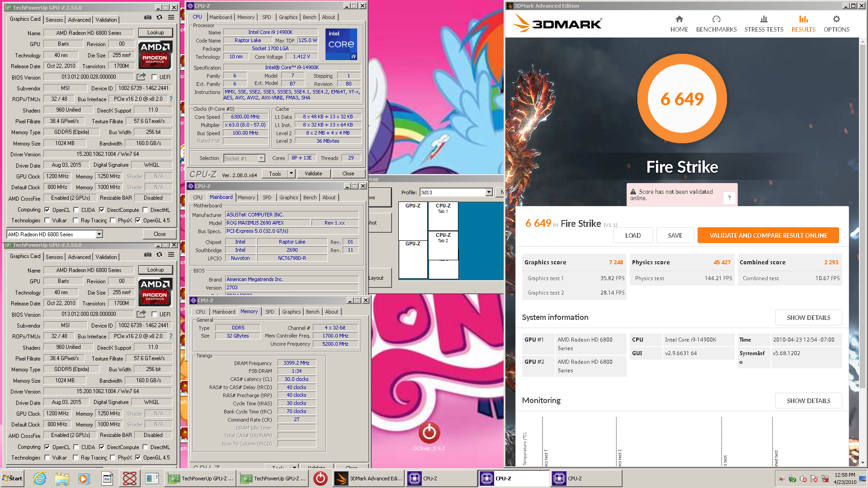The height and width of the screenshot is (488, 868).
Task: Click Safely Remove Hardware tray icon
Action: coord(792,479)
